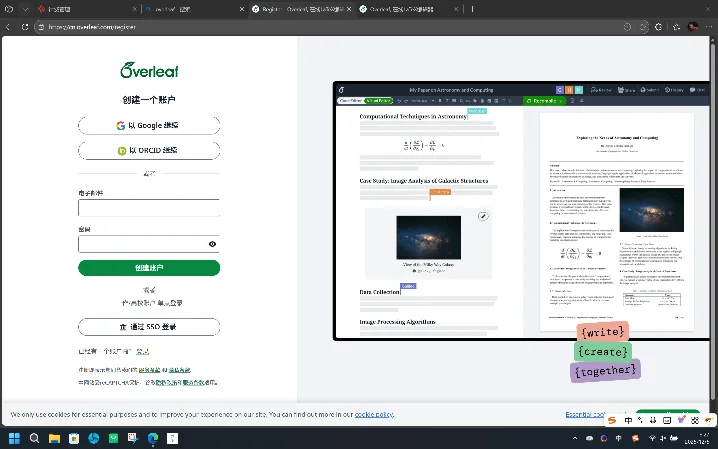Close the first browser tab
The width and height of the screenshot is (718, 449).
135,9
